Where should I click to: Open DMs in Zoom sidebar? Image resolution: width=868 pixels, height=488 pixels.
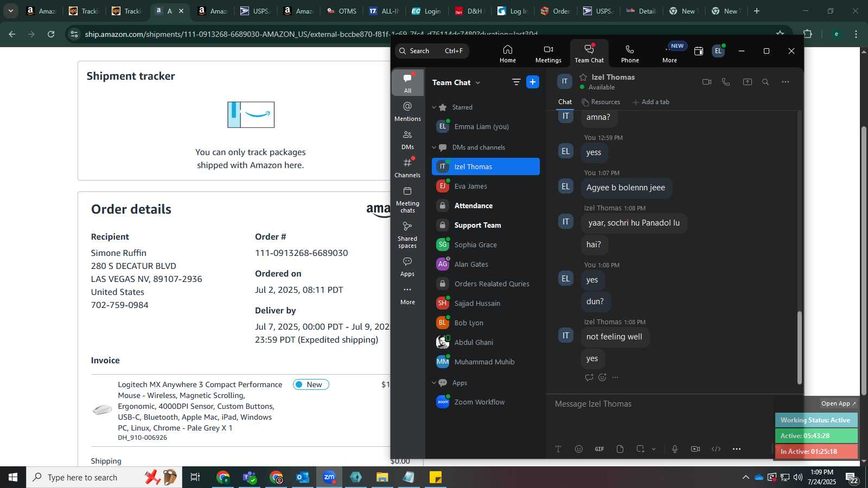407,139
